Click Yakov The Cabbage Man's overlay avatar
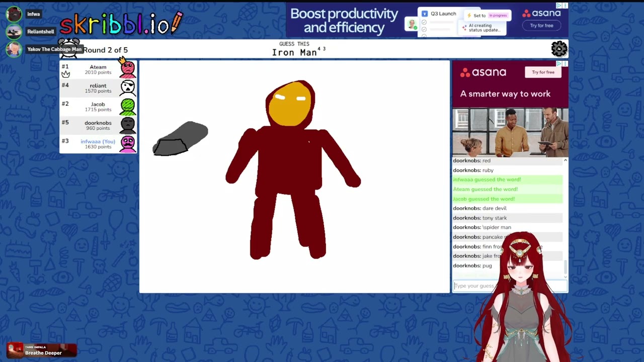 click(14, 49)
